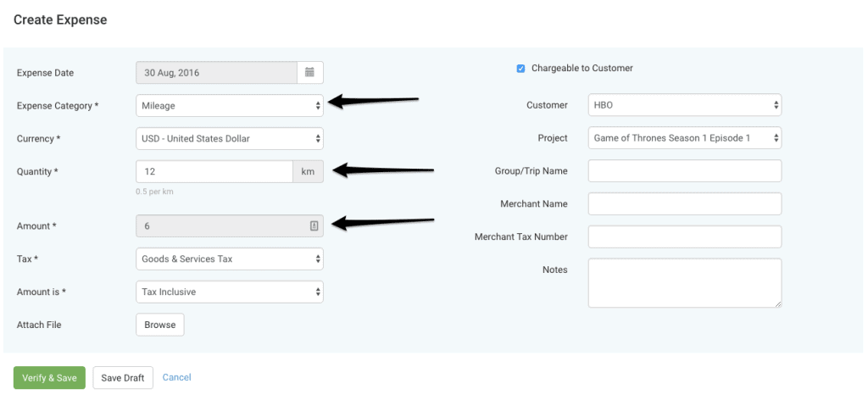This screenshot has height=406, width=868.
Task: Click Browse to attach a file
Action: pyautogui.click(x=160, y=325)
